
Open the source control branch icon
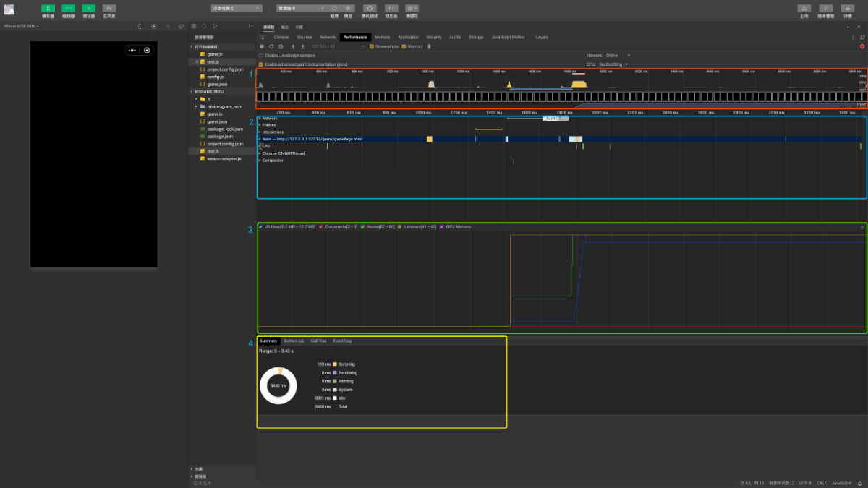click(x=215, y=26)
